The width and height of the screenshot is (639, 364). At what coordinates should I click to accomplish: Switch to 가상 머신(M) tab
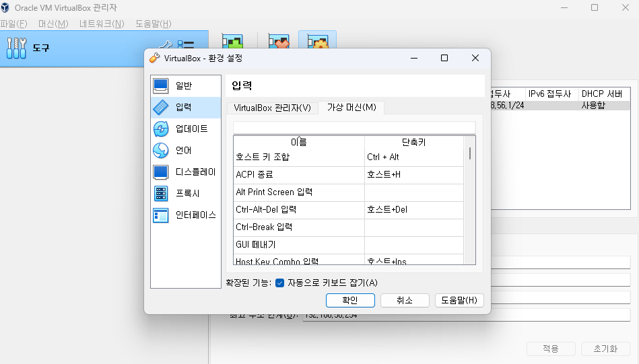[351, 108]
